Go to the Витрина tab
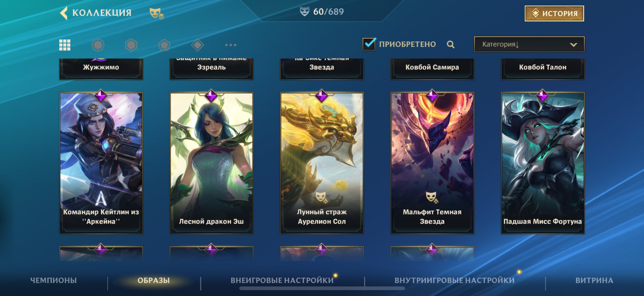Viewport: 644px width, 296px height. (x=594, y=280)
